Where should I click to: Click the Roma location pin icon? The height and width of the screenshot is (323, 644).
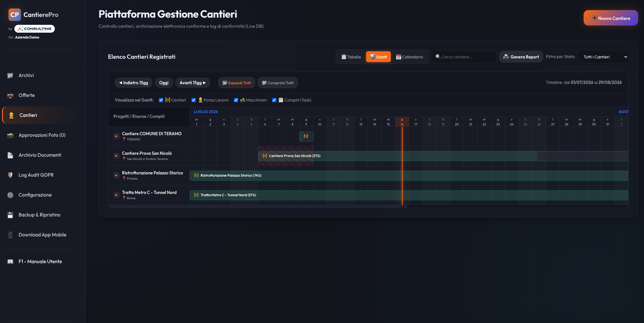[124, 198]
